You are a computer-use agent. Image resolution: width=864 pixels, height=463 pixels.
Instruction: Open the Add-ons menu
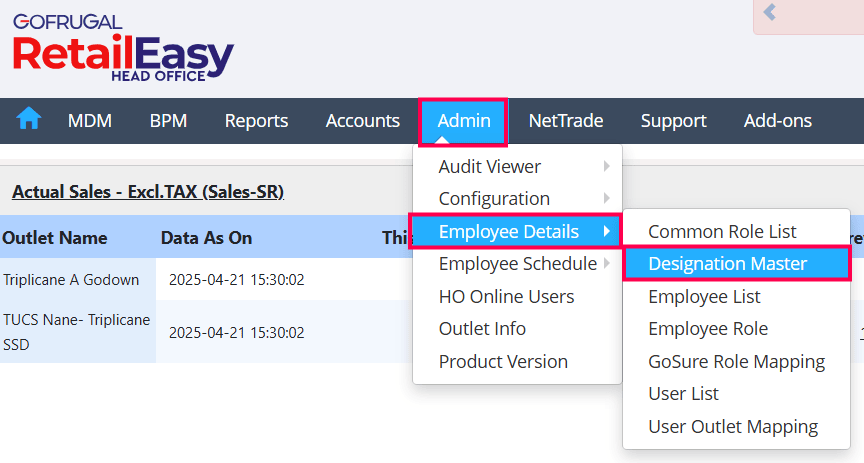click(x=777, y=121)
